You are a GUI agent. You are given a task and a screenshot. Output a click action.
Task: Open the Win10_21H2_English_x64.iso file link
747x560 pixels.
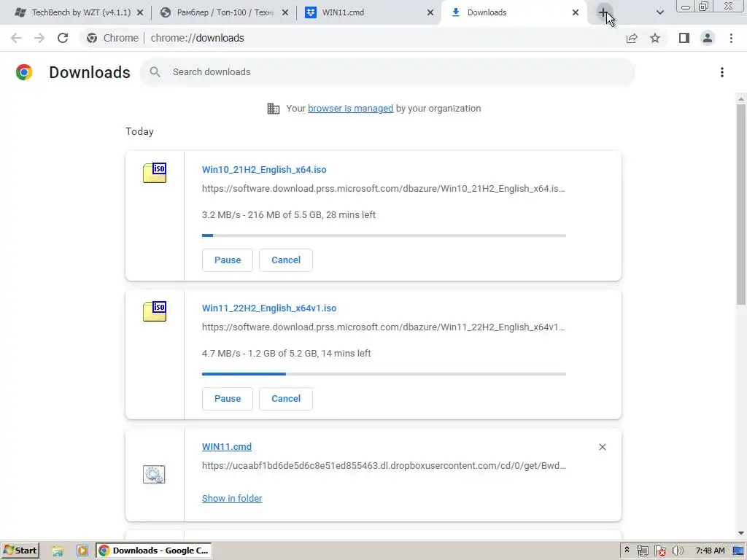pyautogui.click(x=264, y=169)
